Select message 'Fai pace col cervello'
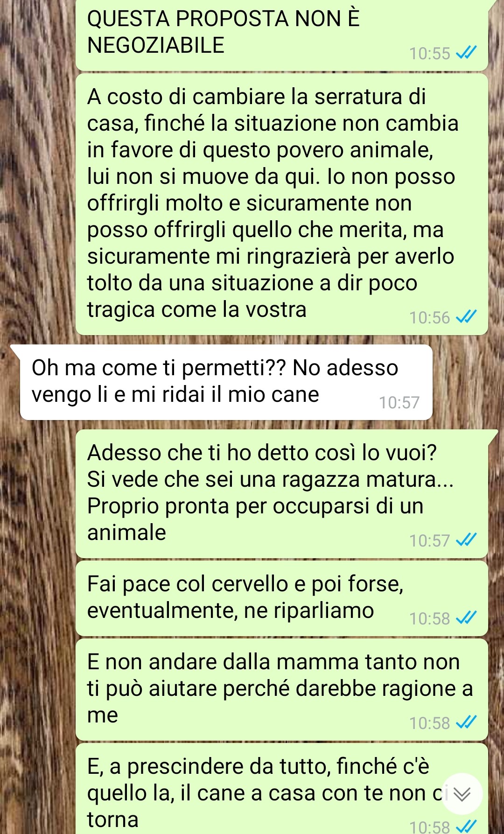Image resolution: width=504 pixels, height=834 pixels. click(282, 598)
